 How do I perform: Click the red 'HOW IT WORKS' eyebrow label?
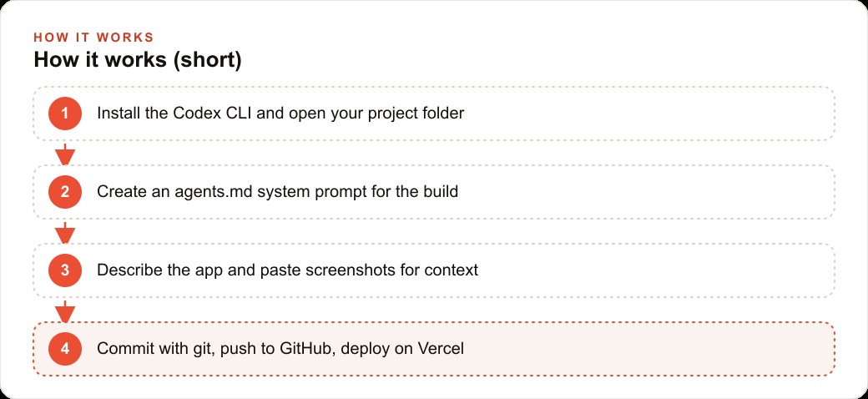93,38
